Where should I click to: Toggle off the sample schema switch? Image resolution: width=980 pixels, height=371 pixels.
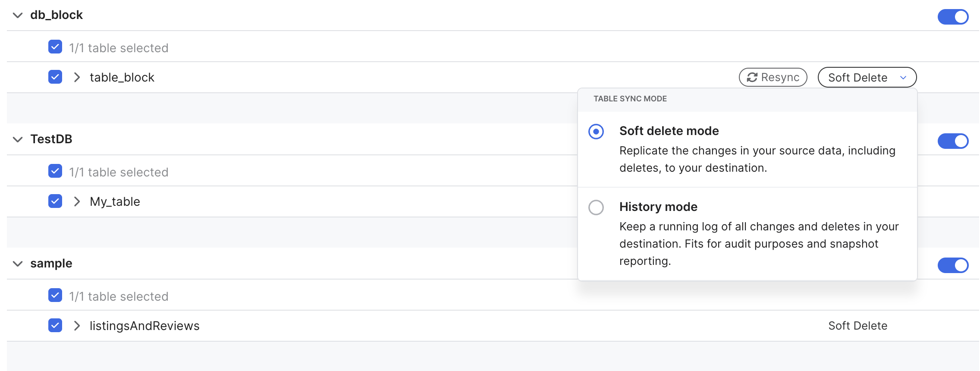(x=953, y=265)
